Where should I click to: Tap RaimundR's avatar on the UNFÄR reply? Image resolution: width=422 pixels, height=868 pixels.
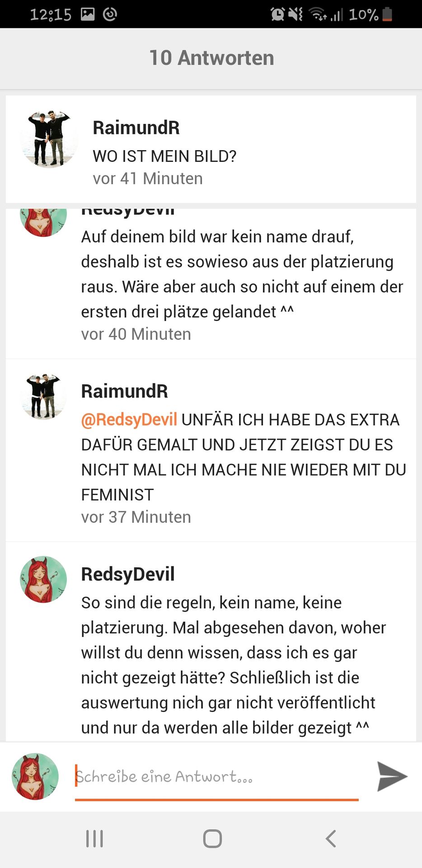pos(43,396)
